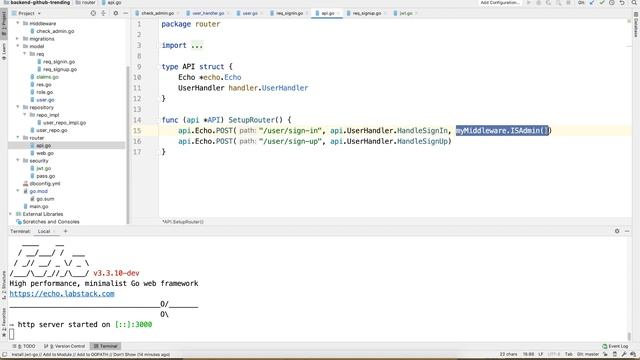Select check_admin.go in project tree
The width and height of the screenshot is (640, 360).
[x=55, y=31]
